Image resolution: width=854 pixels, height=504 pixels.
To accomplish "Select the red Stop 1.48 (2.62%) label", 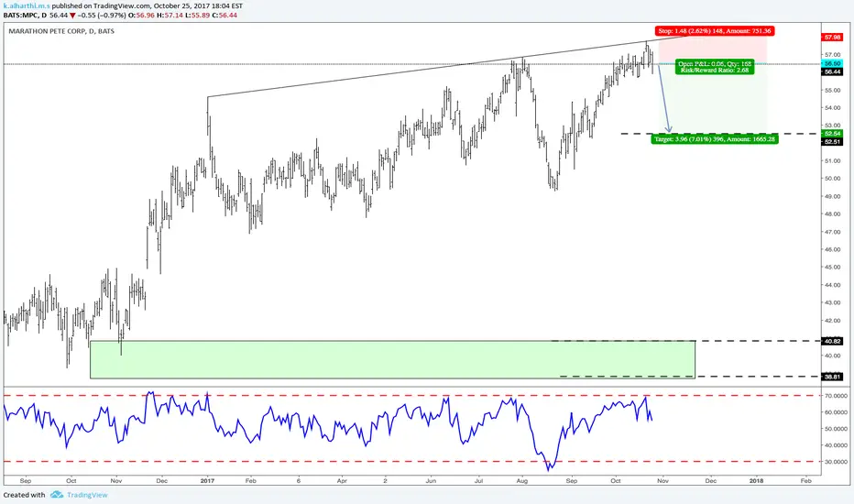I will click(x=715, y=31).
